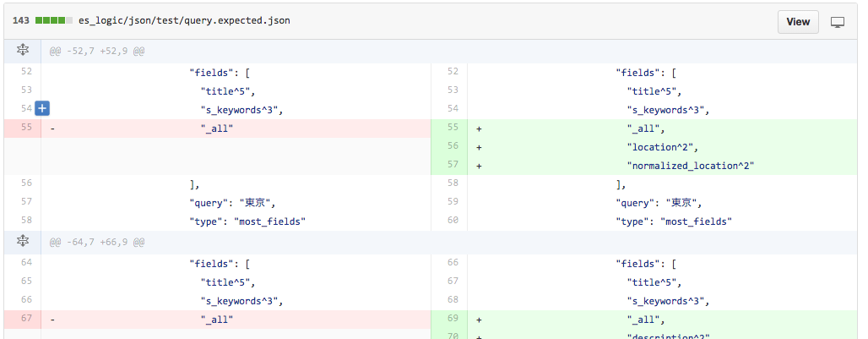Click "fields": [ on old line 52
This screenshot has width=868, height=339.
(x=220, y=73)
